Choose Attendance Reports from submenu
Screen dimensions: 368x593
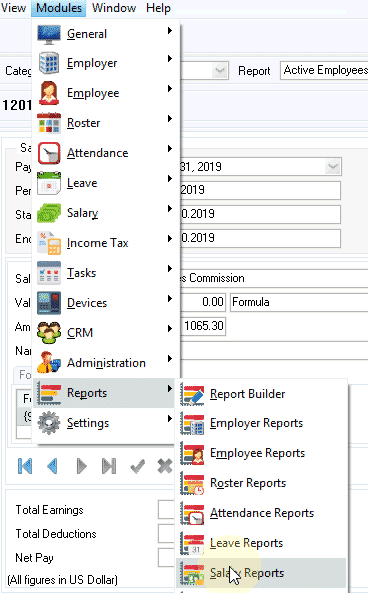pos(261,513)
